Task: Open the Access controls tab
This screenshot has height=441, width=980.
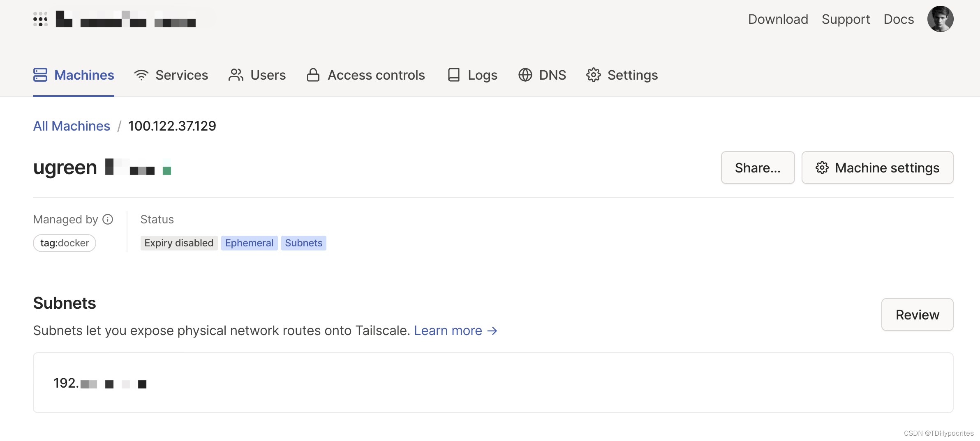Action: point(366,75)
